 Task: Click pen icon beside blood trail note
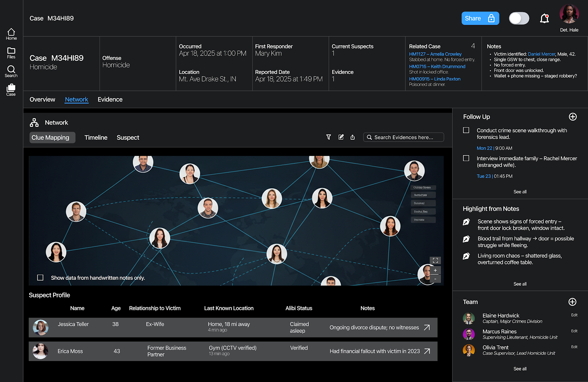click(x=466, y=239)
